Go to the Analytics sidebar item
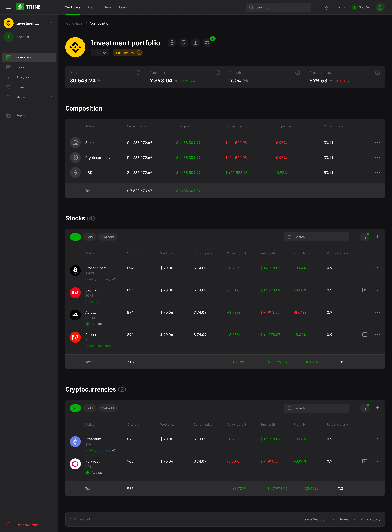 (x=23, y=77)
